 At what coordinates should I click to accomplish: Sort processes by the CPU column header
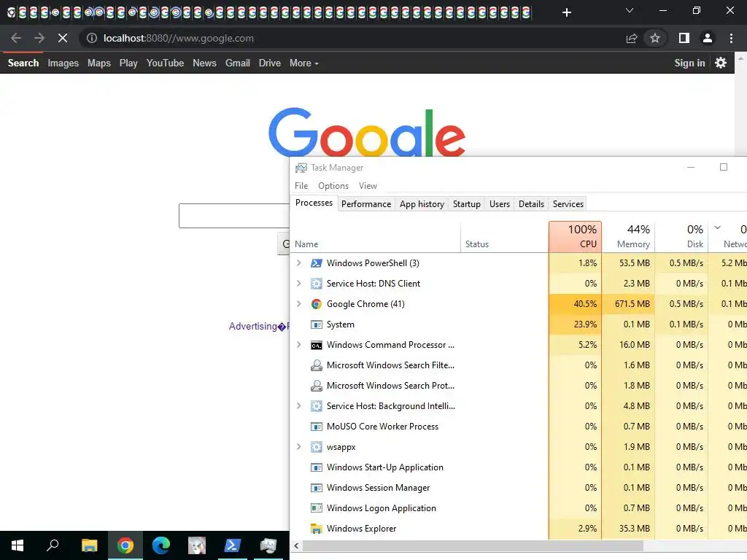(575, 237)
